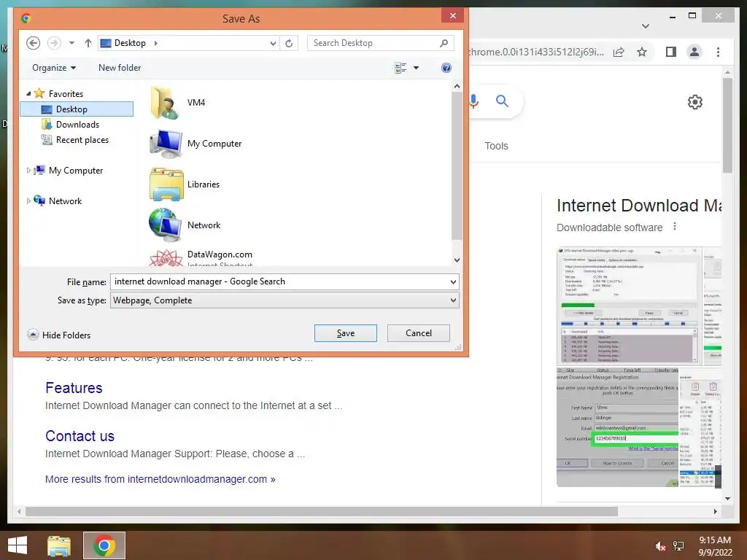Viewport: 747px width, 560px height.
Task: Select Desktop under Favorites
Action: point(77,109)
